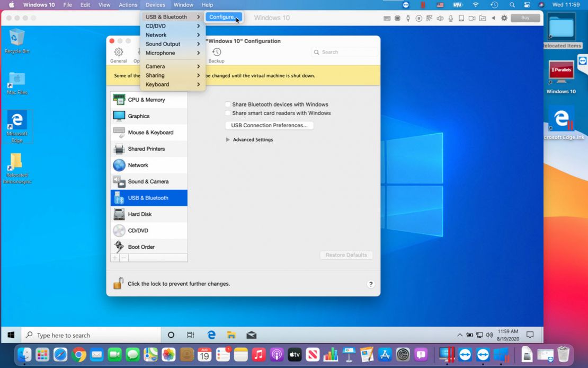The height and width of the screenshot is (368, 588).
Task: Check Share smart card readers with Windows
Action: pos(228,113)
